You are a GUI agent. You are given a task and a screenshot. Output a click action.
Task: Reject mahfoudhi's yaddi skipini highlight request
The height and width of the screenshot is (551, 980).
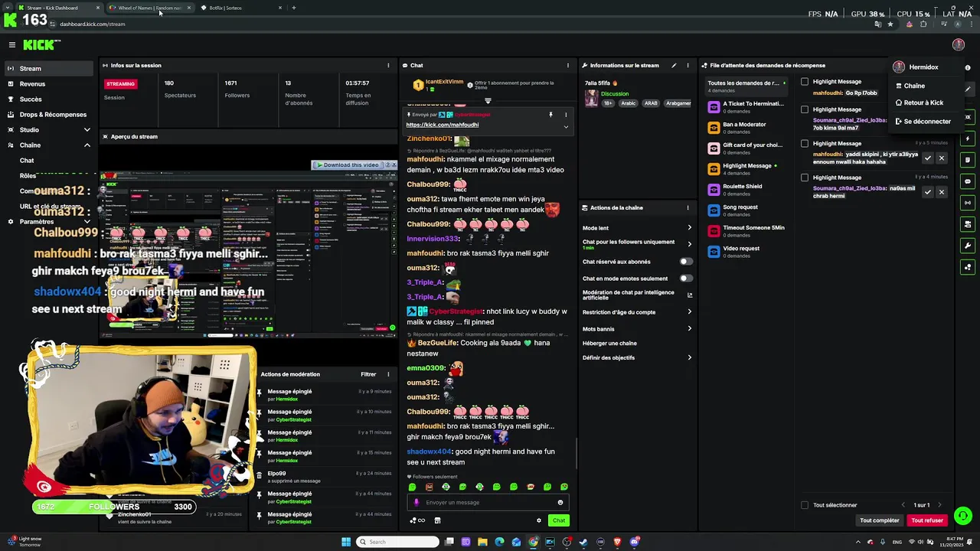(x=942, y=158)
